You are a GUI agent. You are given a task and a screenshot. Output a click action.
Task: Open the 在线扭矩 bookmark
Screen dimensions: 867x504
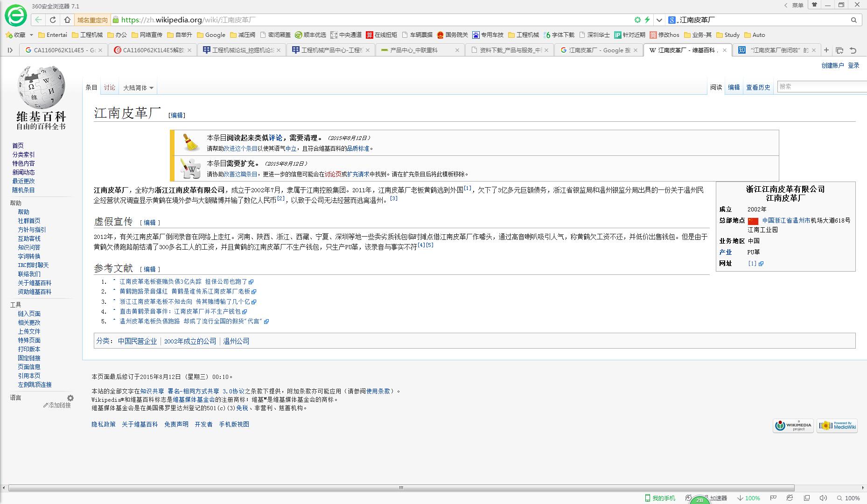pos(382,35)
